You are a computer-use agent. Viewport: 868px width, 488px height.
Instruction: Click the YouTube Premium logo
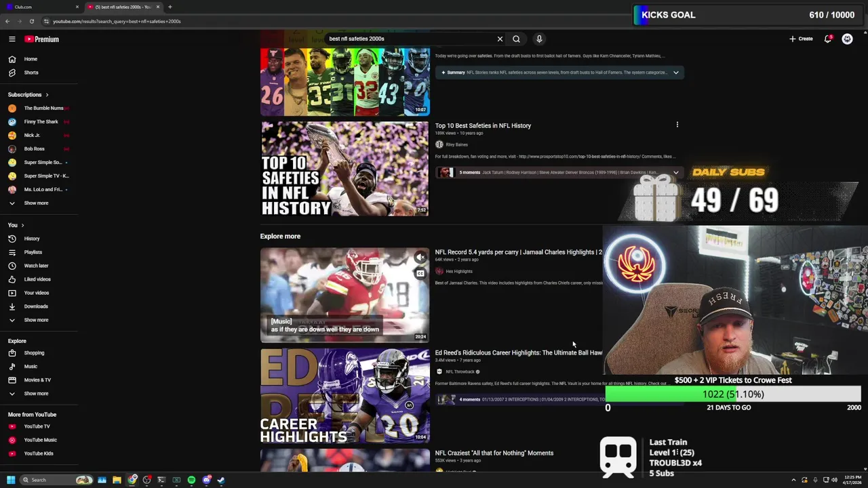point(42,39)
